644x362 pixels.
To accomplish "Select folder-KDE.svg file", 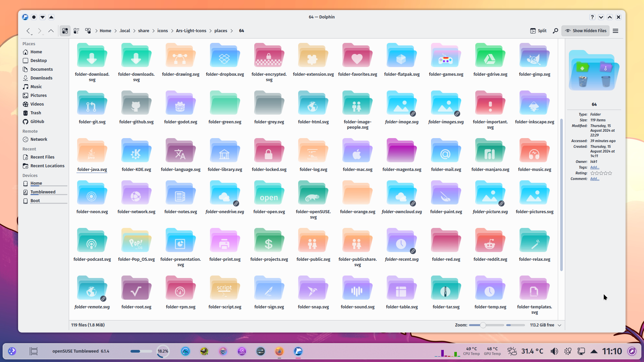I will pos(136,156).
